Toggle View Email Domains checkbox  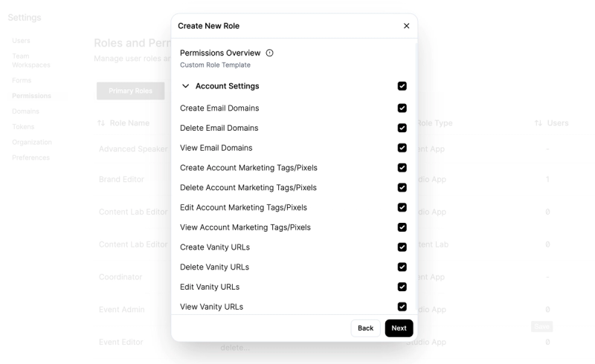tap(402, 148)
